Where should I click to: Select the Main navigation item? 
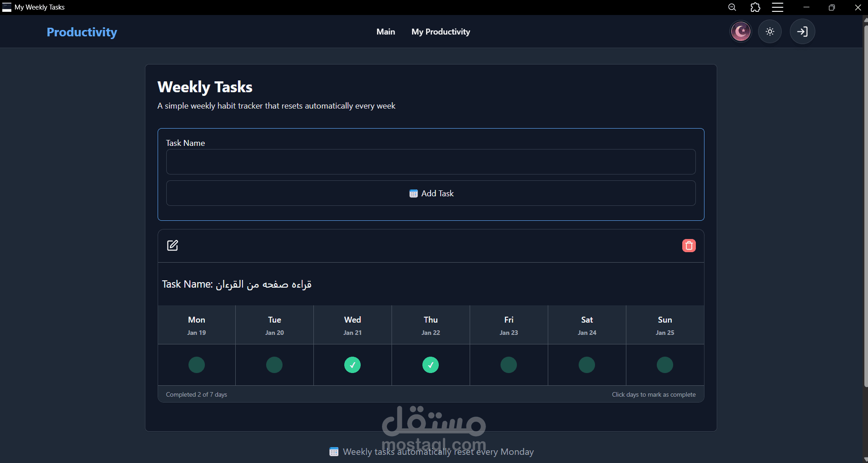[x=386, y=31]
